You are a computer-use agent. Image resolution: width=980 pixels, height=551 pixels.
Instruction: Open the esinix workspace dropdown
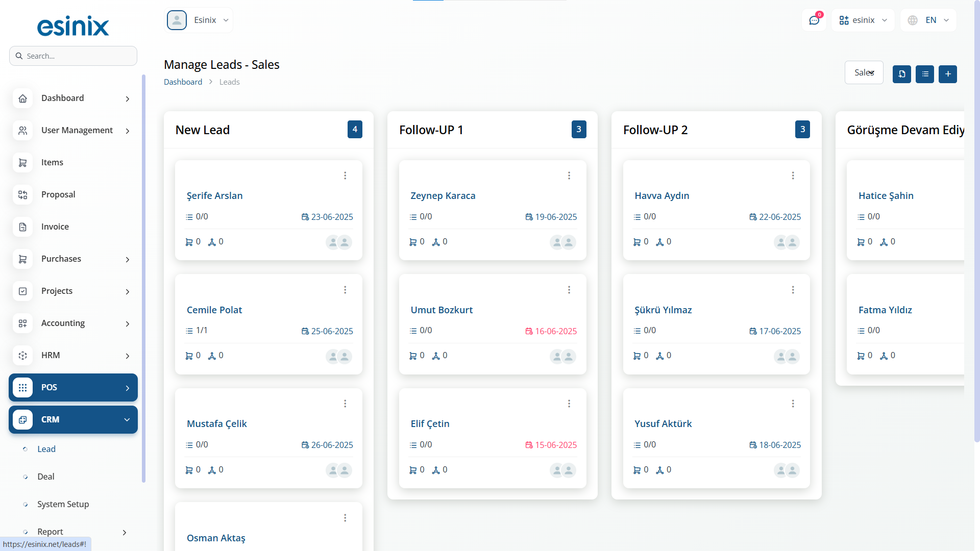pyautogui.click(x=863, y=20)
